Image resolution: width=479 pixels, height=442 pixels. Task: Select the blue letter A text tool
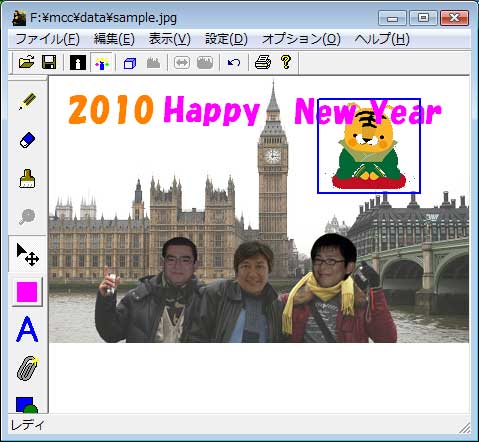[x=27, y=329]
